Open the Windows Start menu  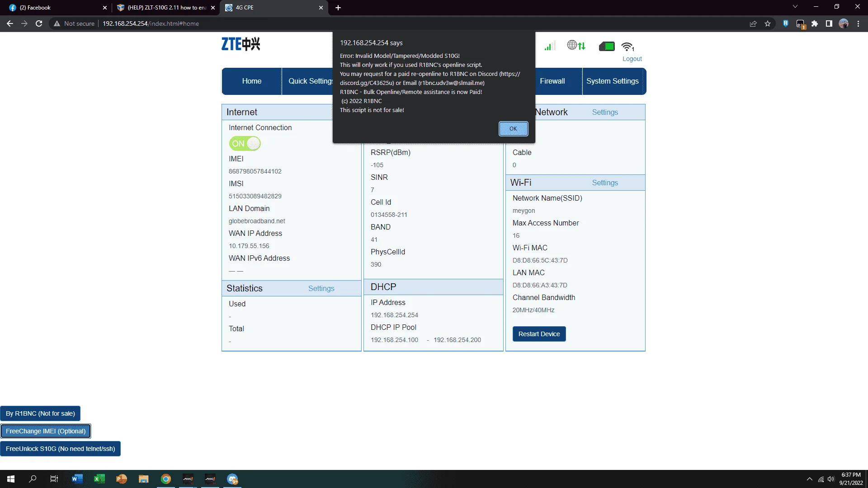click(x=11, y=479)
